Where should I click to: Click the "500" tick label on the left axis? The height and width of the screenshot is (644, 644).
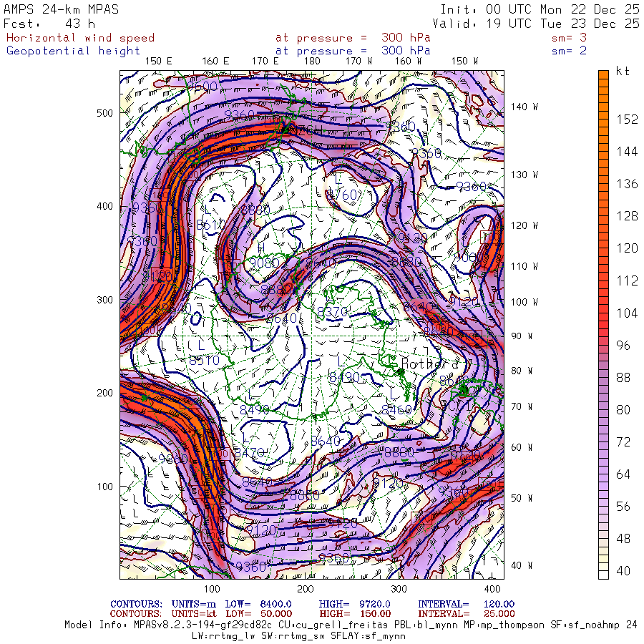(x=104, y=113)
